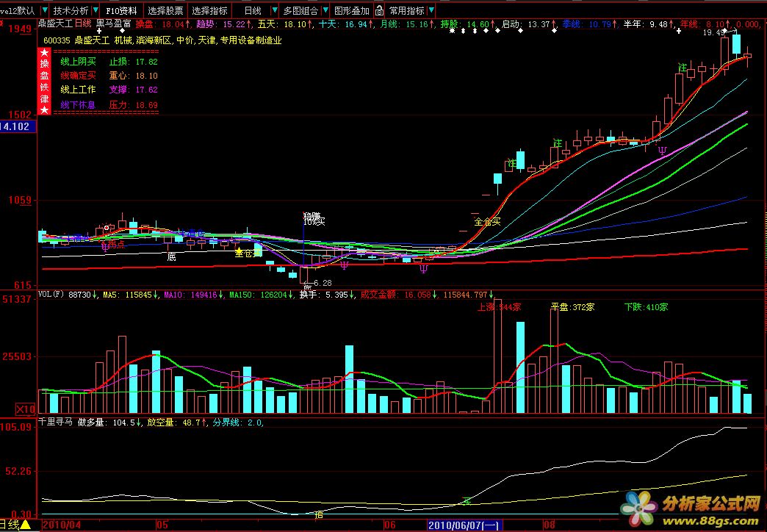Click the 趋势: 15.22 value

[x=223, y=24]
